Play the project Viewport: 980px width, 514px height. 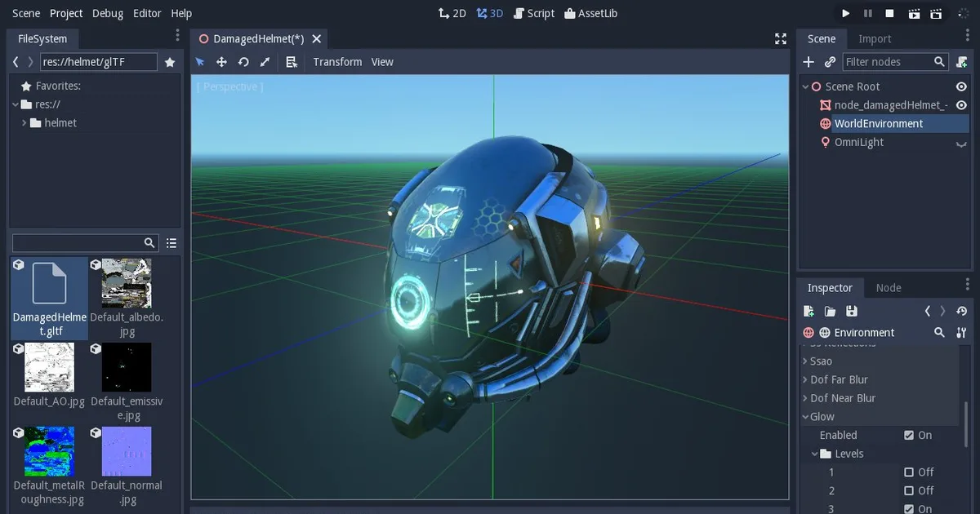pos(846,13)
